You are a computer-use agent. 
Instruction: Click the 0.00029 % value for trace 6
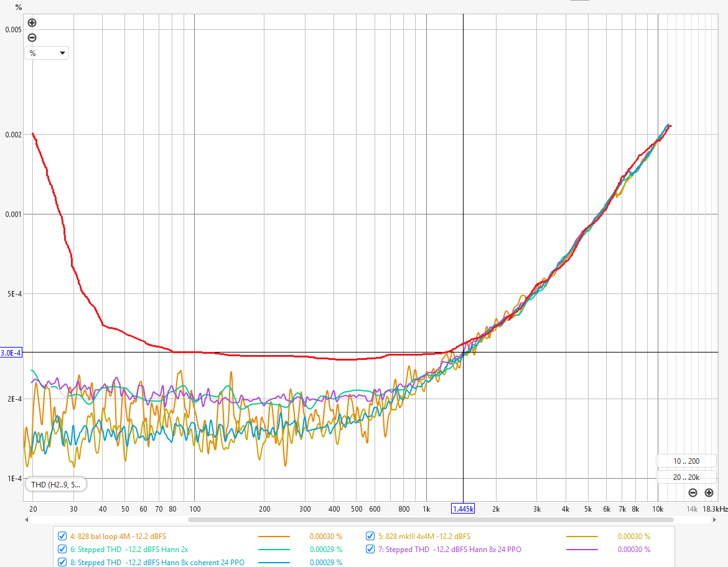[x=326, y=550]
